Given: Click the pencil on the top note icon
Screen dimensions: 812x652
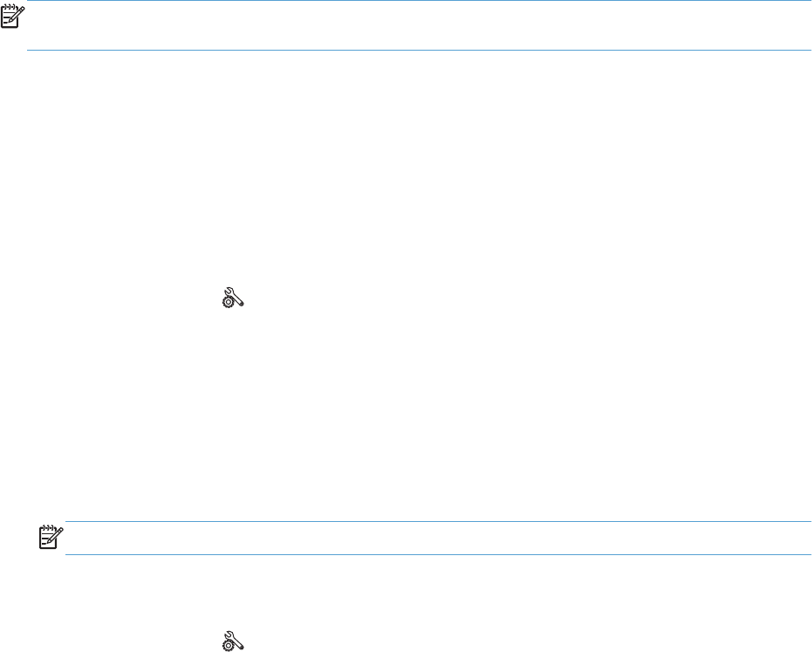Looking at the screenshot, I should pos(17,15).
